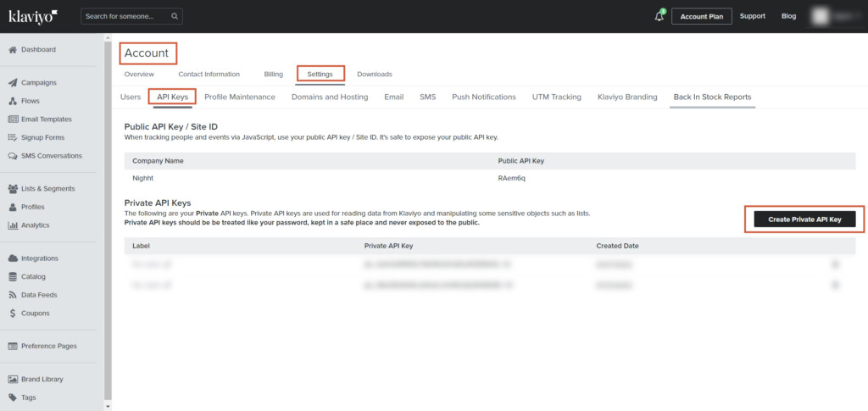Open Push Notifications sub-tab
The height and width of the screenshot is (411, 868).
[484, 97]
